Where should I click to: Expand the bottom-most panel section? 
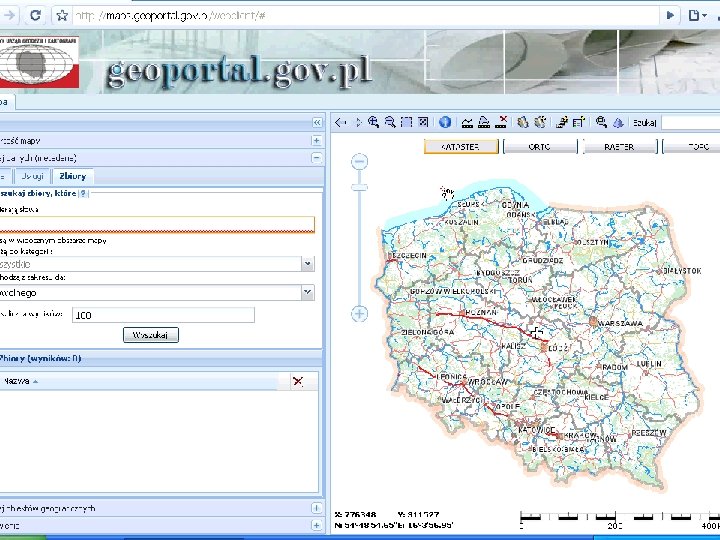316,525
